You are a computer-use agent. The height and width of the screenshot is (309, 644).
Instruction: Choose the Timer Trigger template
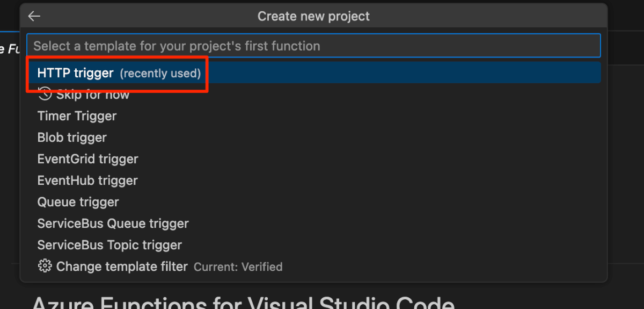point(77,116)
